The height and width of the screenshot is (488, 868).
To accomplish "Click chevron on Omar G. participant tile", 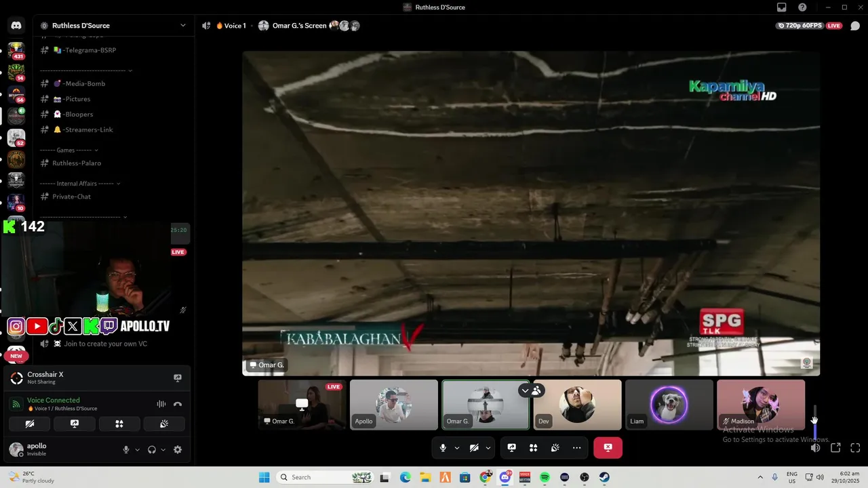I will (x=525, y=390).
